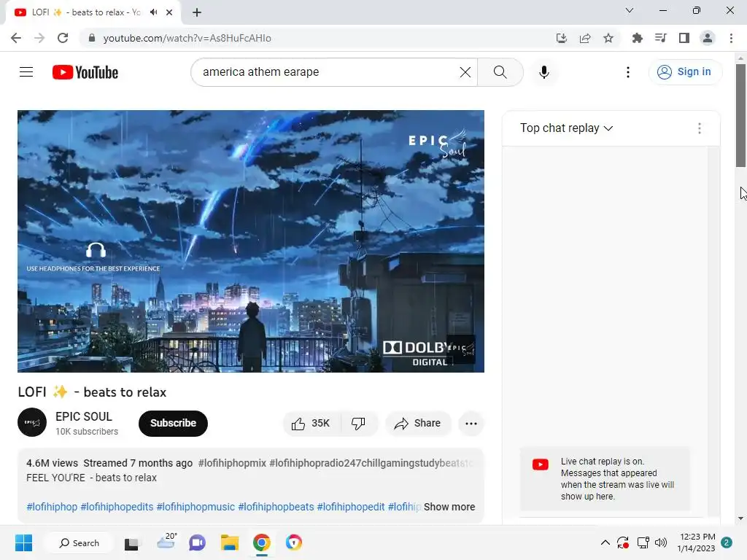Mute the tab using the speaker icon
This screenshot has height=560, width=747.
153,12
